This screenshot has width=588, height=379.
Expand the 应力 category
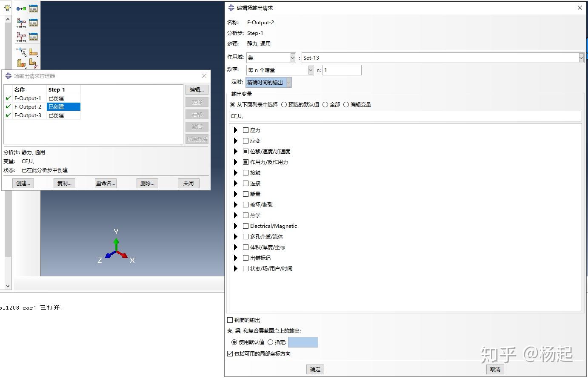coord(236,130)
